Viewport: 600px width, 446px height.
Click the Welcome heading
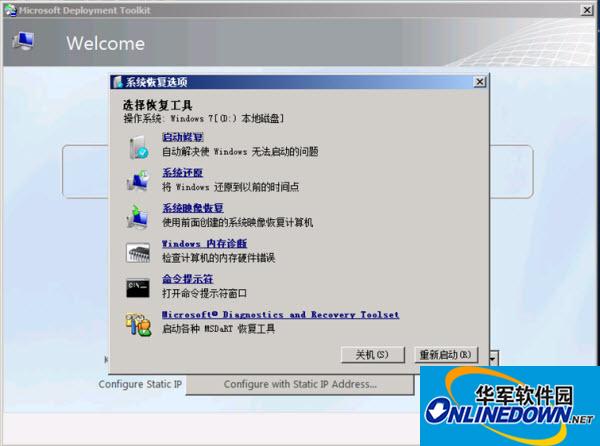coord(106,43)
